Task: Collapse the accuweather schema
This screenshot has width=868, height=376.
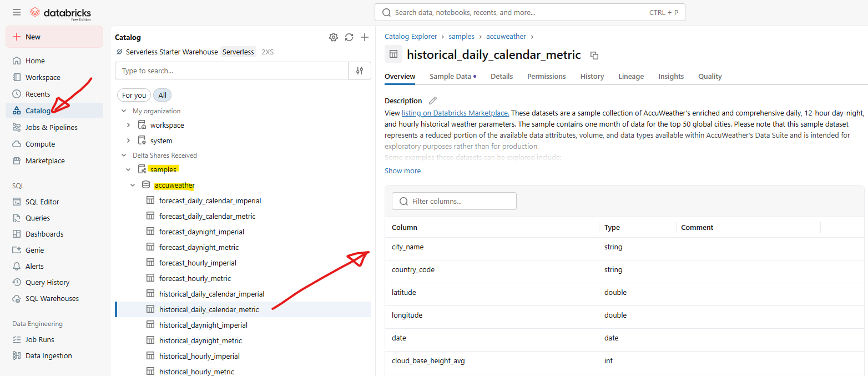Action: coord(133,185)
